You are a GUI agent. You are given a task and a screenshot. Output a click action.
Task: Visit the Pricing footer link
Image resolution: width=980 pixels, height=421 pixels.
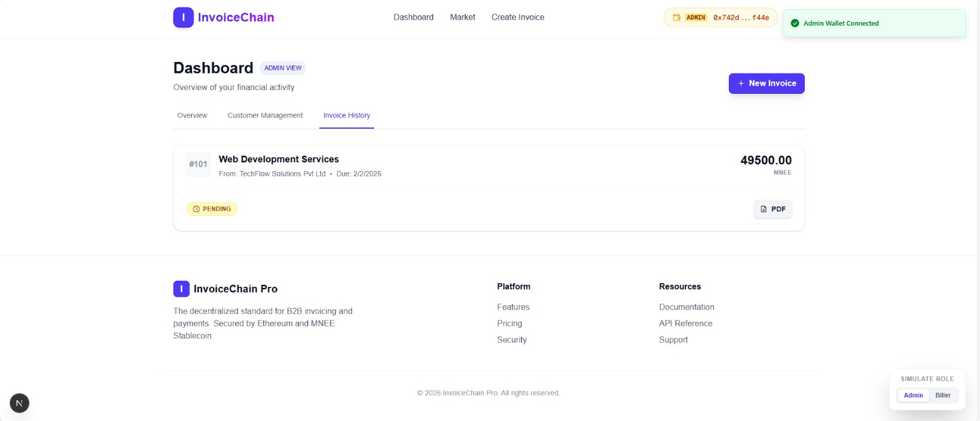click(510, 324)
